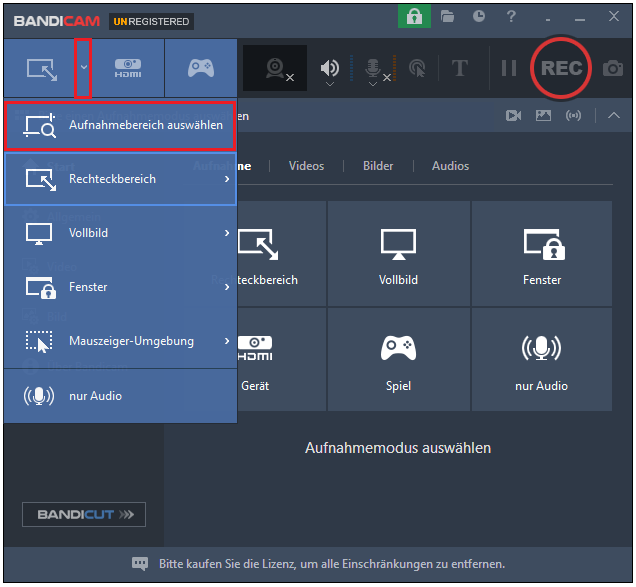636x587 pixels.
Task: Click the nur Audio mode tile
Action: [542, 359]
